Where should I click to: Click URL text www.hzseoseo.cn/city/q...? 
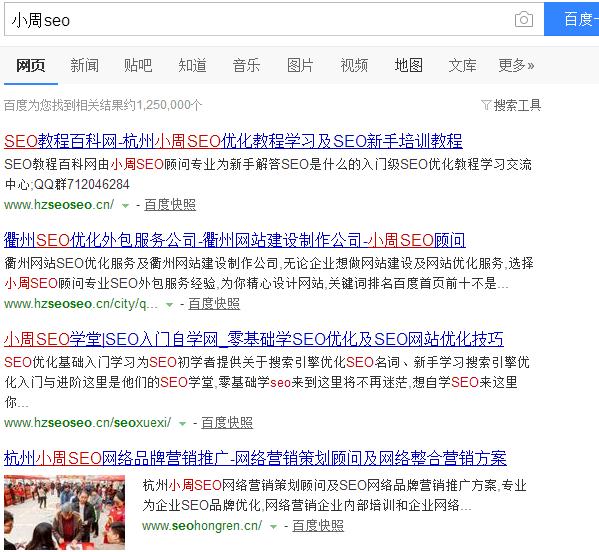point(81,304)
